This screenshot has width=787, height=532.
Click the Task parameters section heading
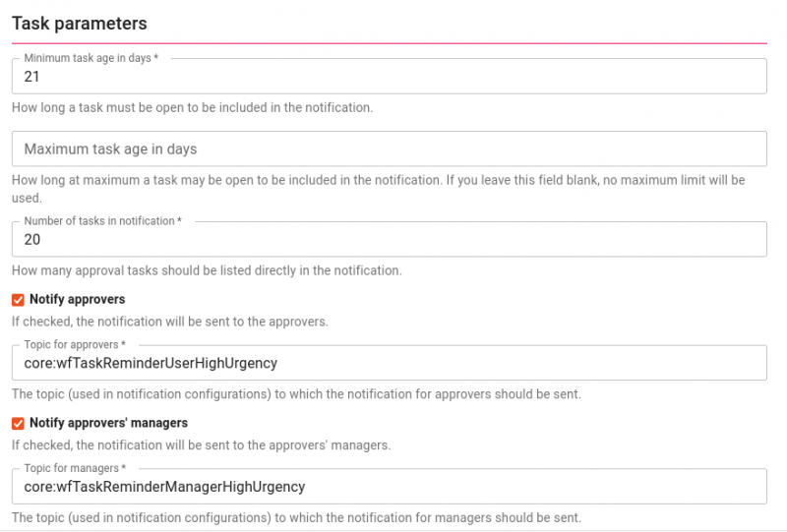pos(80,23)
